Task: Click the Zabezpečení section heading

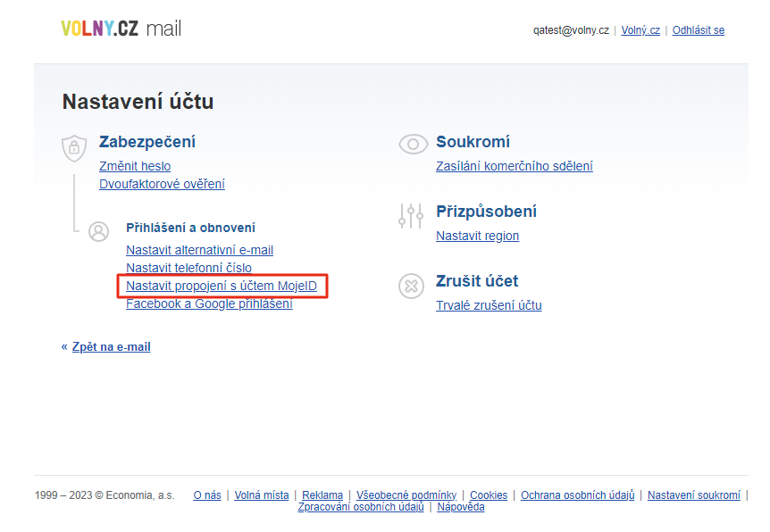Action: point(147,142)
